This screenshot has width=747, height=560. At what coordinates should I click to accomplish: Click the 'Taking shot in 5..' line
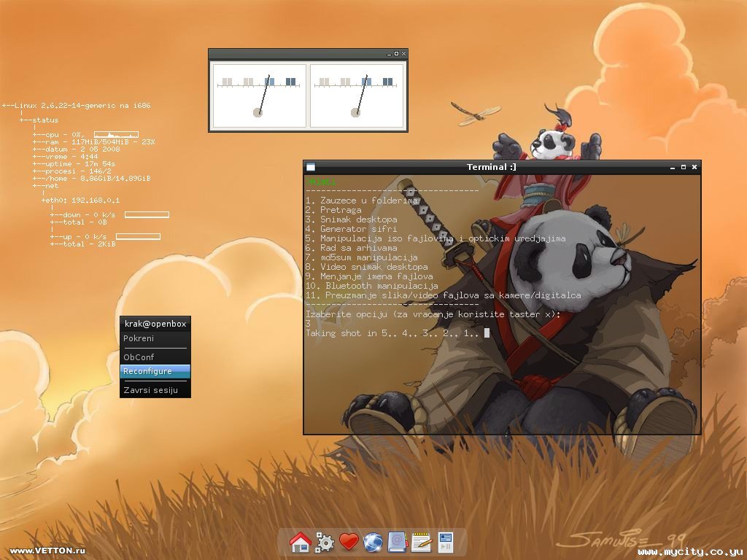pyautogui.click(x=392, y=333)
